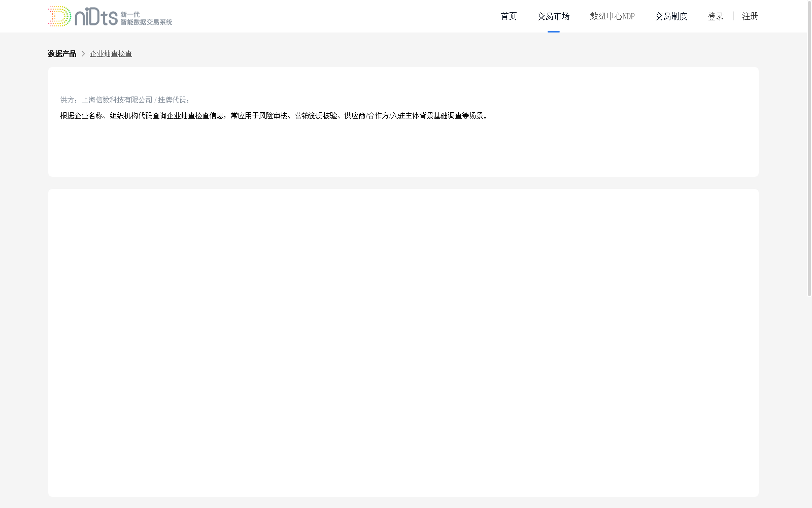Select 交易制度 in the top menu
The width and height of the screenshot is (812, 508).
click(x=671, y=16)
